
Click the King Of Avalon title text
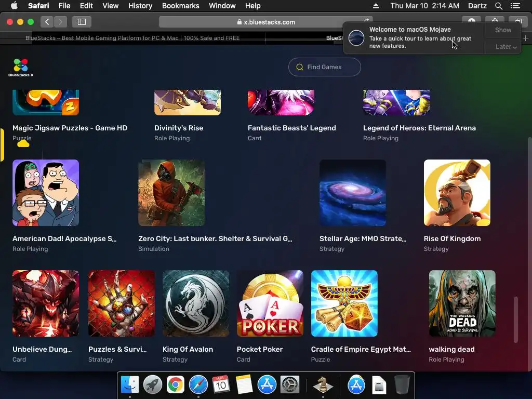(188, 349)
